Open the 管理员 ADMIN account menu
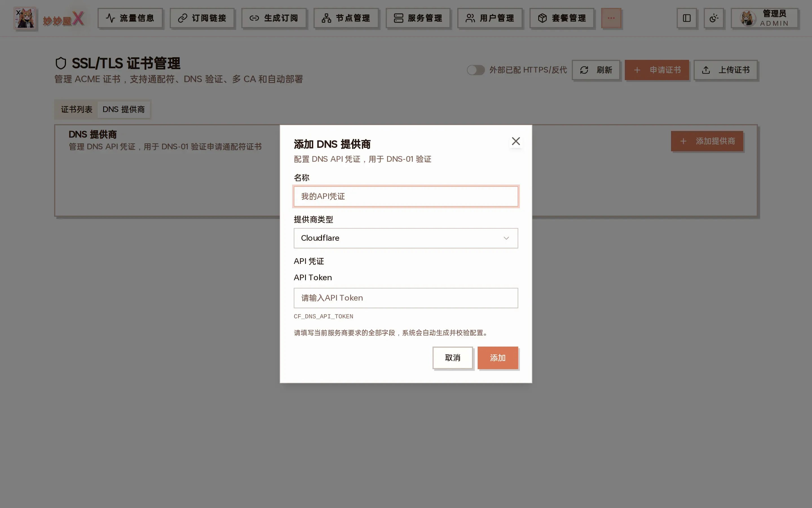812x508 pixels. coord(765,18)
